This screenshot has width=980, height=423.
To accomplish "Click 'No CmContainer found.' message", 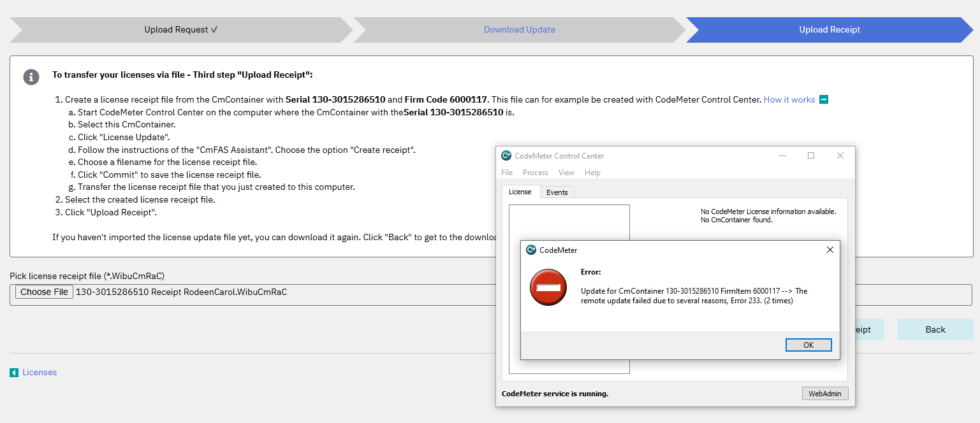I will pyautogui.click(x=736, y=220).
